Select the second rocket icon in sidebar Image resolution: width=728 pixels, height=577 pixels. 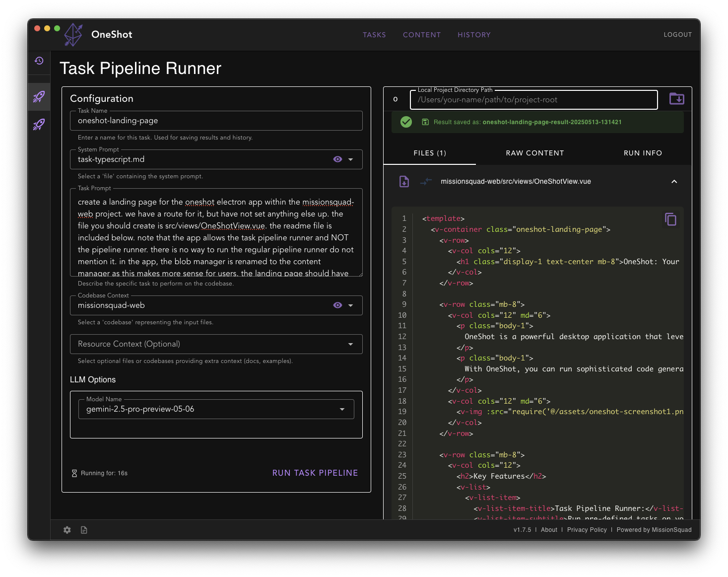pos(39,124)
